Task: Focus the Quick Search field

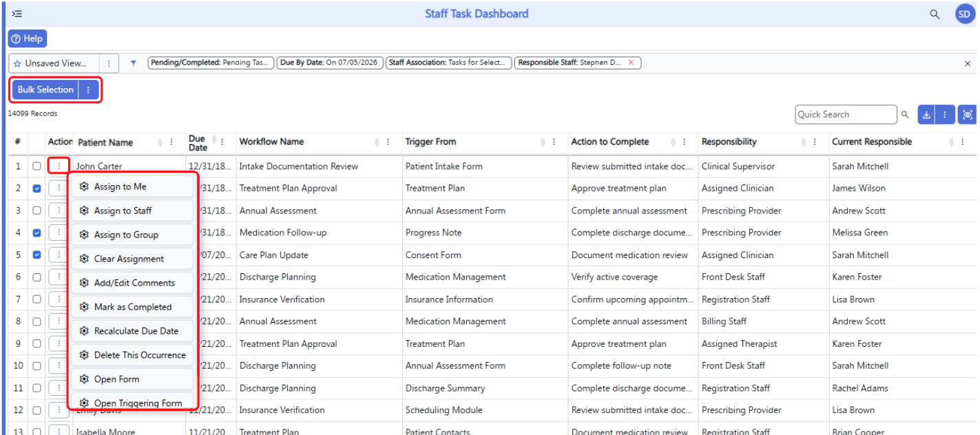Action: (x=846, y=114)
